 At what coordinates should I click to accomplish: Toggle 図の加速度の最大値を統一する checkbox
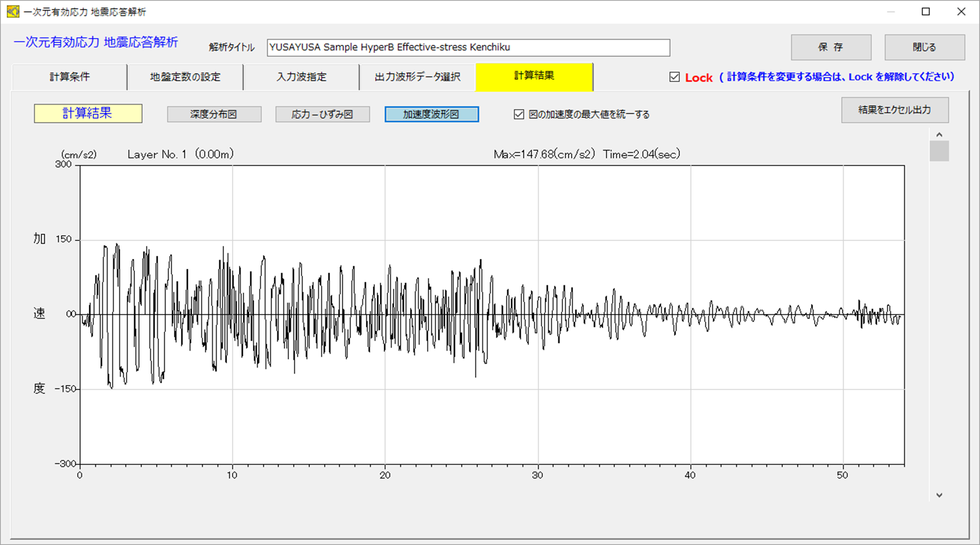[519, 115]
